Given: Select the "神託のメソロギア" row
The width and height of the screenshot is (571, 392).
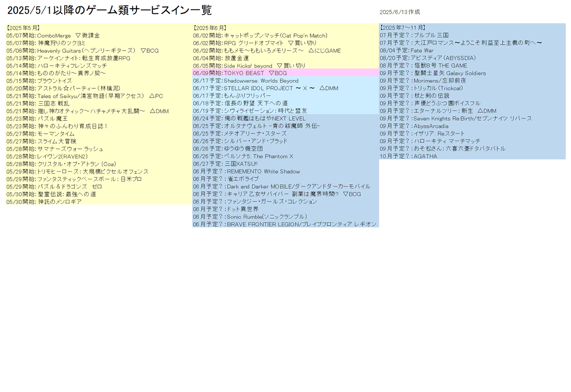Looking at the screenshot, I should tap(98, 202).
